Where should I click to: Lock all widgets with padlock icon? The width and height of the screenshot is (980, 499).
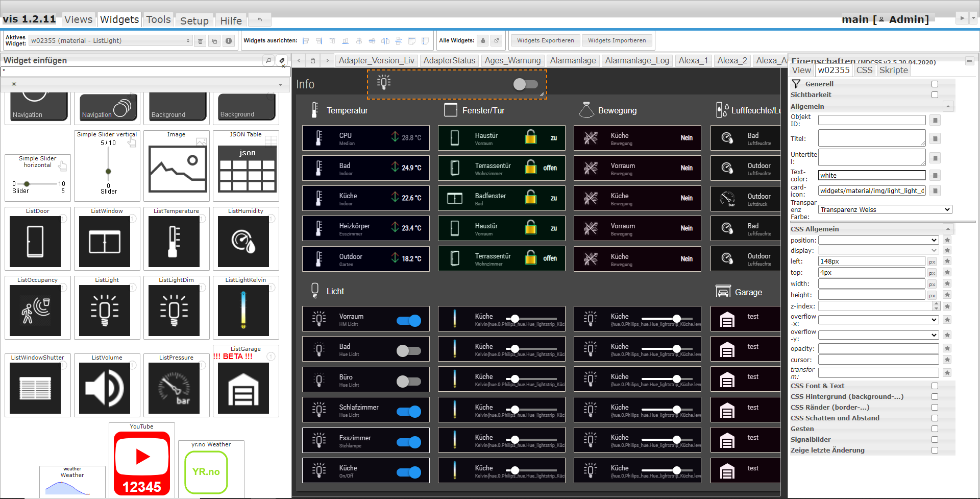pos(483,40)
